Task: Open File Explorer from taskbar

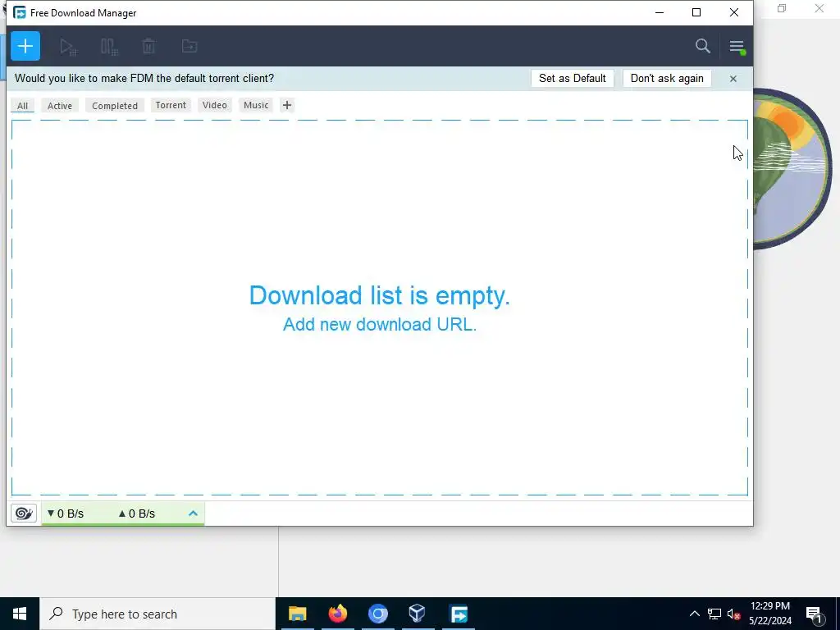Action: (x=297, y=614)
